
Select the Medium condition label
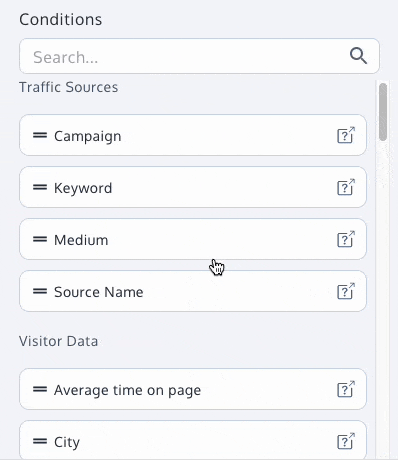click(x=81, y=240)
